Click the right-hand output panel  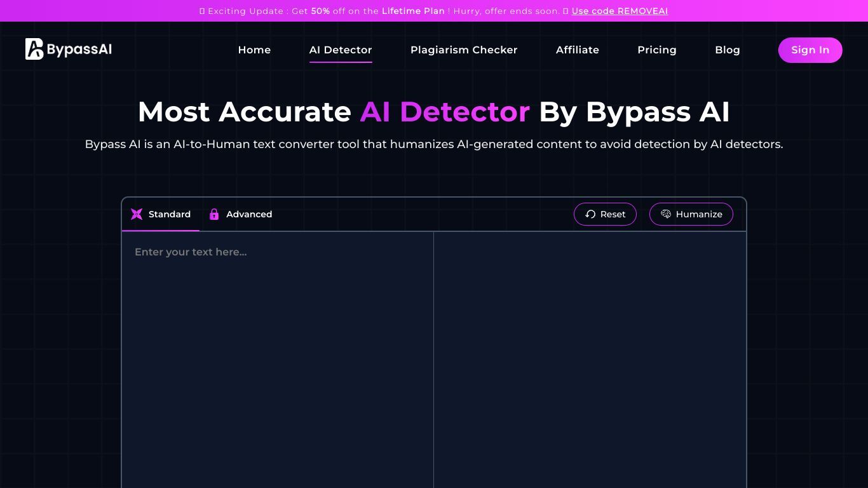pos(590,360)
